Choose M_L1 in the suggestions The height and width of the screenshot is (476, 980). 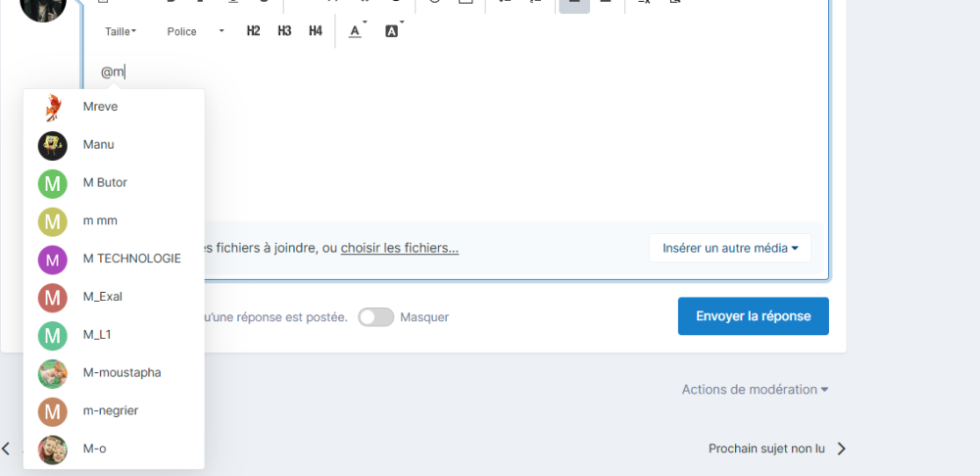(x=114, y=335)
